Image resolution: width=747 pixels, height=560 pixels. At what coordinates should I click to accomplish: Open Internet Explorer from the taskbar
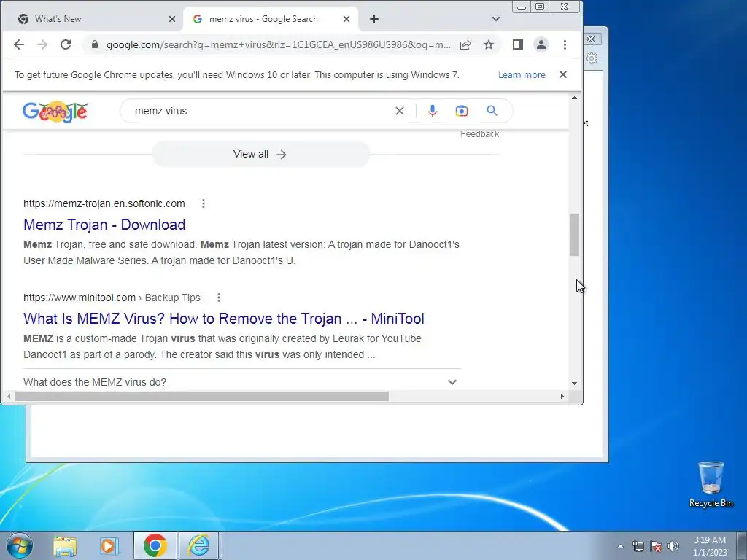(x=198, y=545)
